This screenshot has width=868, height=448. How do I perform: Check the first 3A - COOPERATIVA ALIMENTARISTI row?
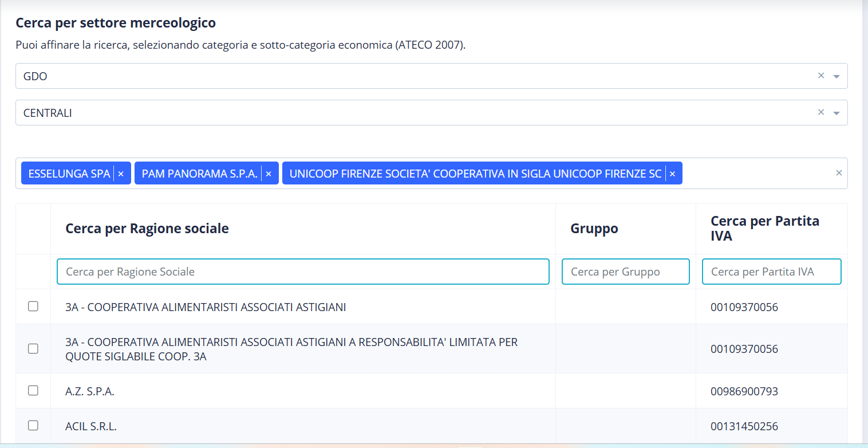click(x=33, y=306)
